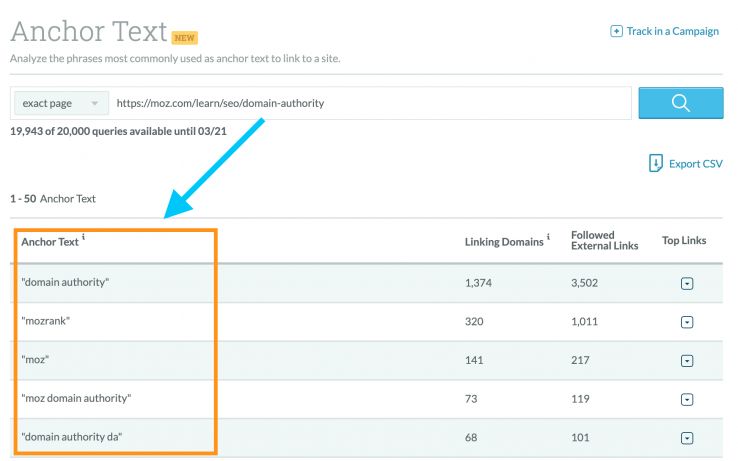The width and height of the screenshot is (738, 461).
Task: Click the plus icon beside Track in a Campaign
Action: pyautogui.click(x=616, y=31)
